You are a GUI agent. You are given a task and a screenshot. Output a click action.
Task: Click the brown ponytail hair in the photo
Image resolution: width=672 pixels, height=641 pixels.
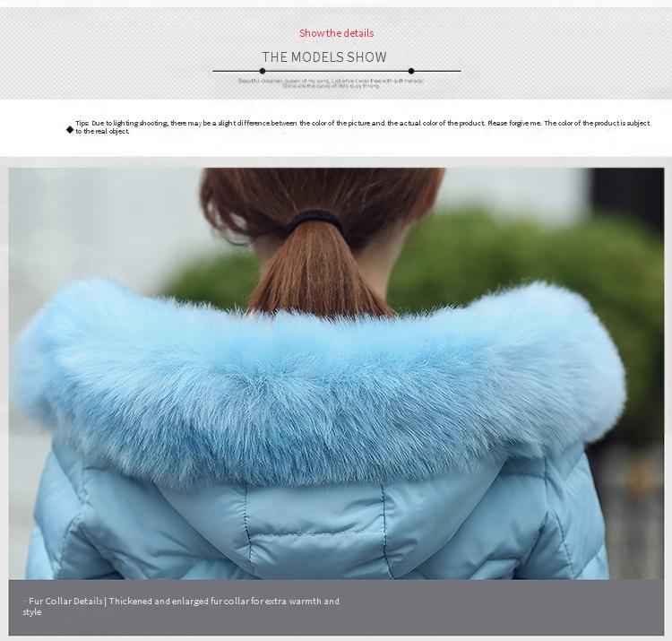(x=318, y=269)
